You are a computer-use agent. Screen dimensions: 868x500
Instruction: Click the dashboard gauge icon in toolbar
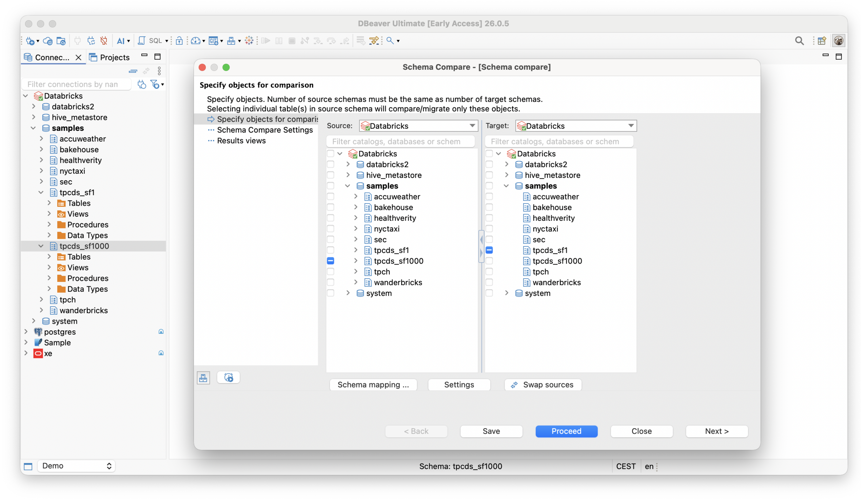point(196,41)
